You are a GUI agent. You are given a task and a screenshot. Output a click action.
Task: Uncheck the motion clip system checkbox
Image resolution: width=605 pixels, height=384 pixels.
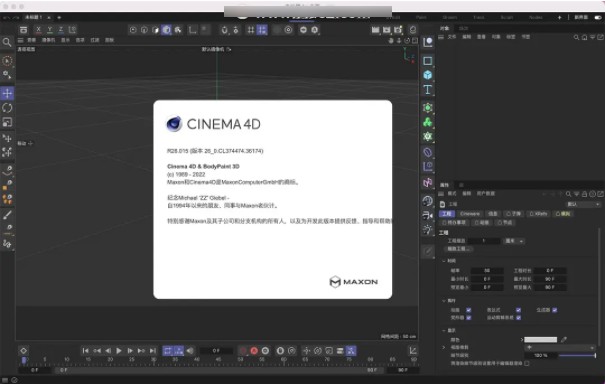pyautogui.click(x=519, y=318)
